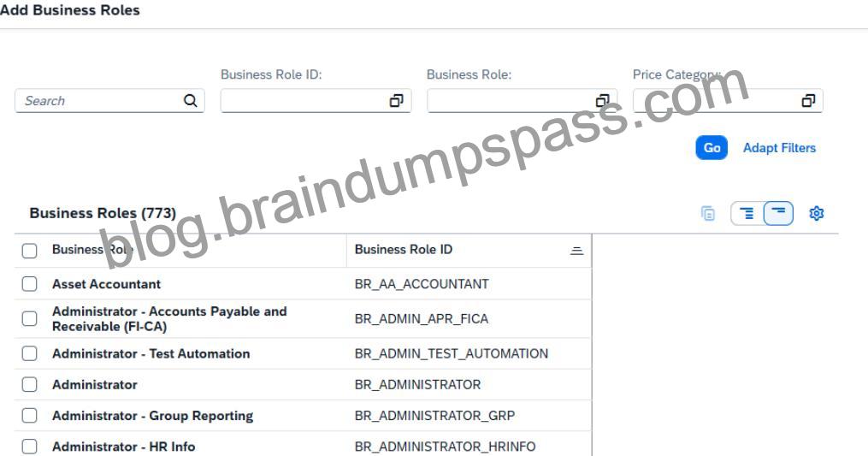Tick the select-all checkbox in header
This screenshot has width=868, height=456.
point(29,251)
